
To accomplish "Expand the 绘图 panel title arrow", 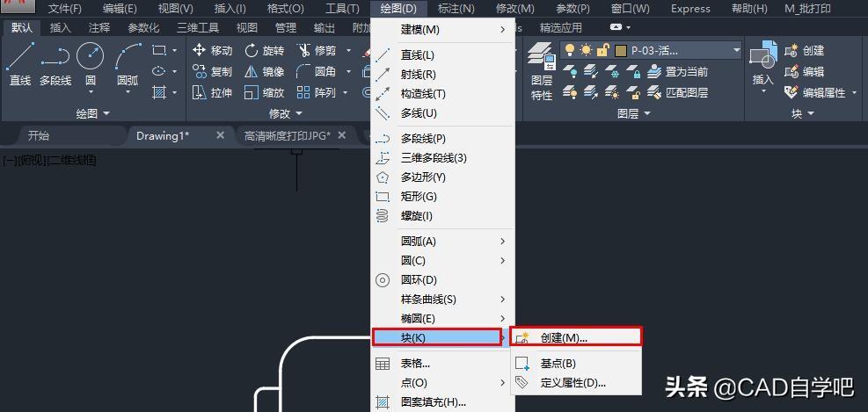I will (106, 113).
